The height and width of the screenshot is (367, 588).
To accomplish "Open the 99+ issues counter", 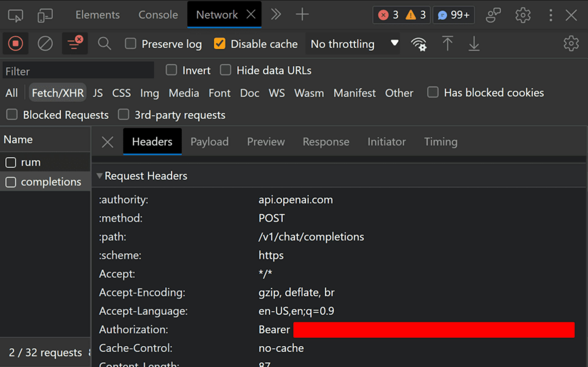I will 454,15.
